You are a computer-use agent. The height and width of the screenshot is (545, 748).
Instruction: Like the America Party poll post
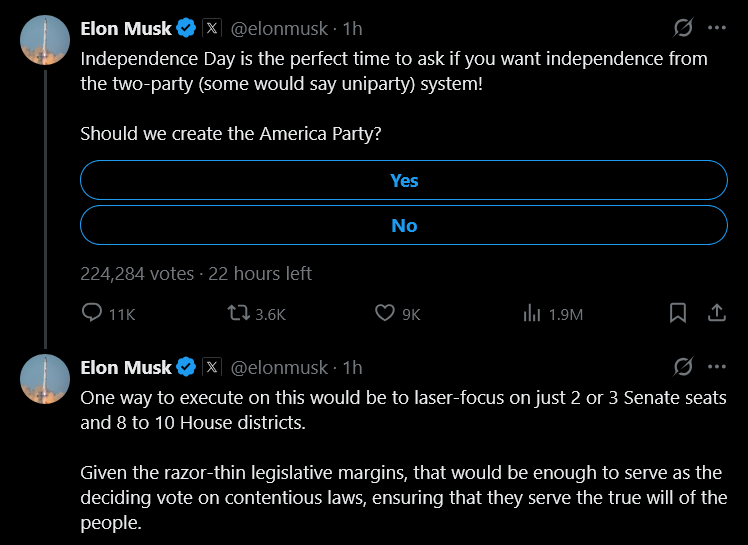point(385,313)
